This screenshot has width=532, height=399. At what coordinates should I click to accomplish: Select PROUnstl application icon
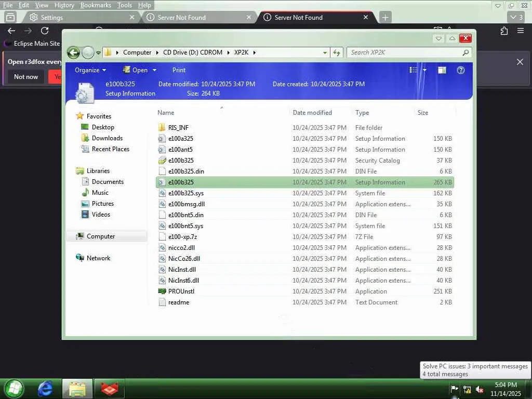pos(162,291)
